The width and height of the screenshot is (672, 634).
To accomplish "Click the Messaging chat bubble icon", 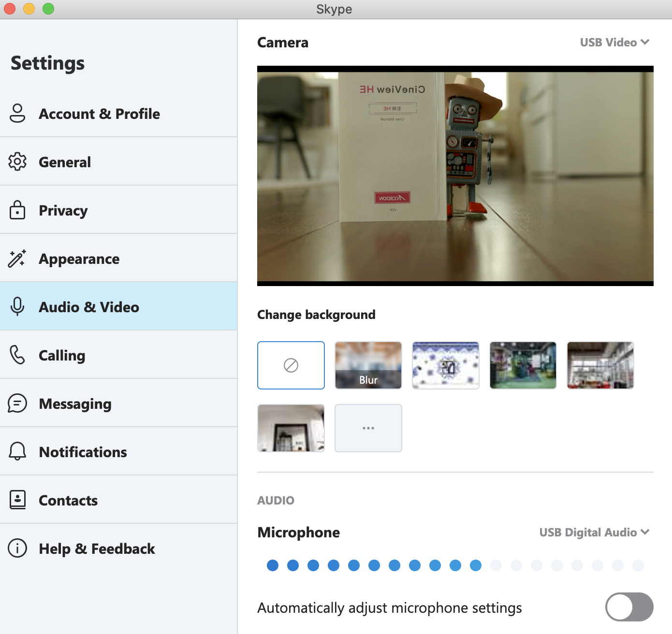I will (x=17, y=403).
